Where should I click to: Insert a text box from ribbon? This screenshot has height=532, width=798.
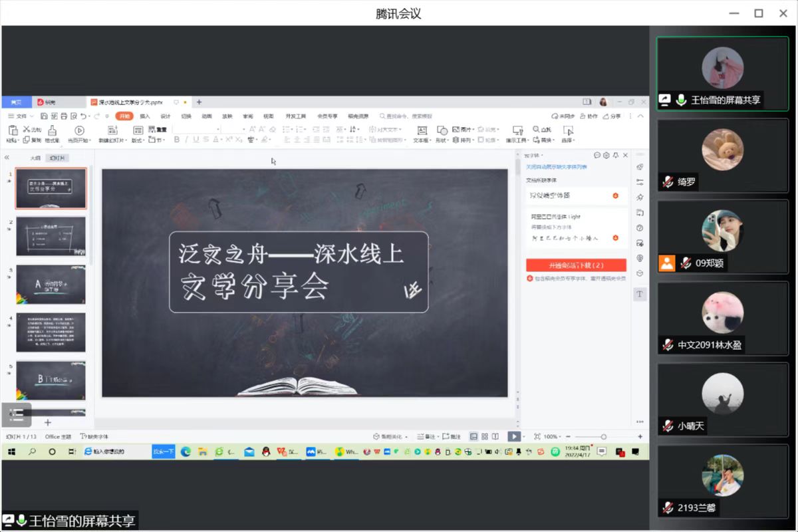click(x=422, y=130)
